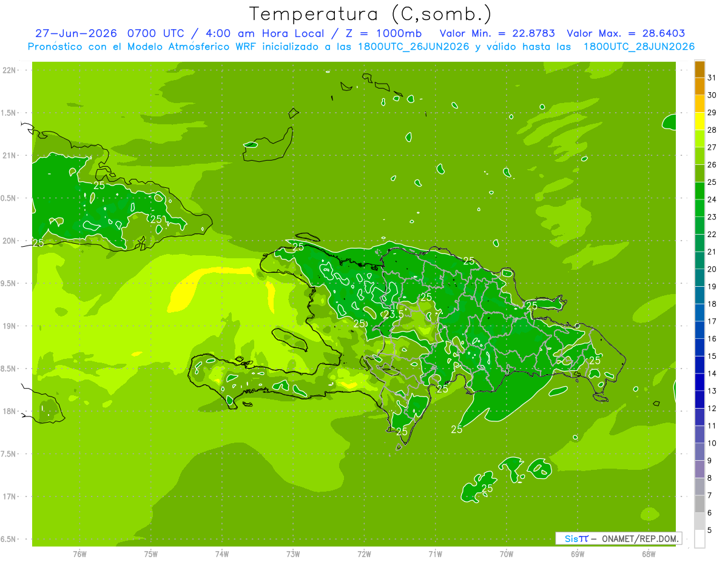Click the "72W" longitude label
The height and width of the screenshot is (562, 728).
(x=364, y=554)
